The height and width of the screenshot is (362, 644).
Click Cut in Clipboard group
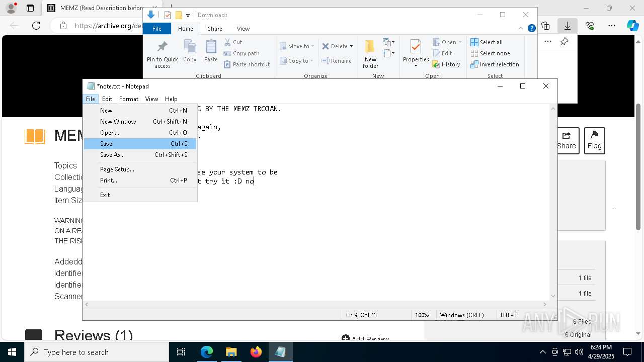[233, 42]
